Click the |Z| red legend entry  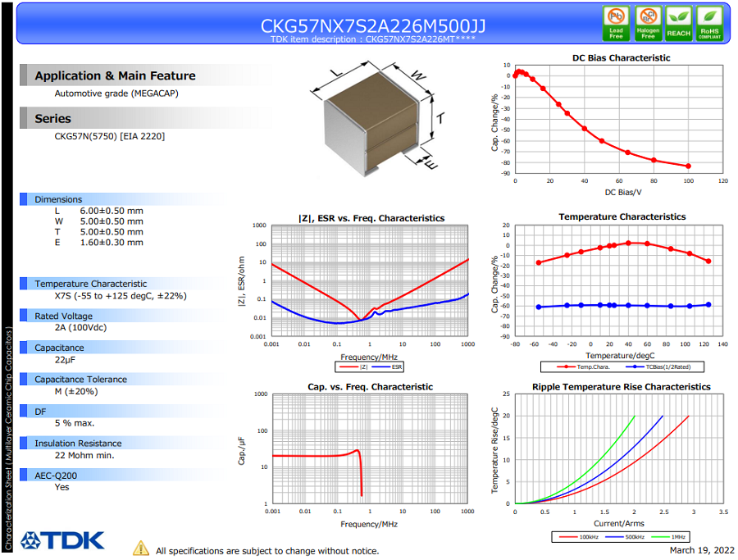point(353,367)
